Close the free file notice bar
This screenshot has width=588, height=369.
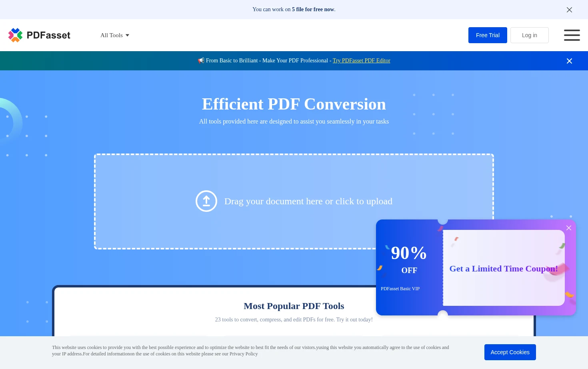pos(569,10)
